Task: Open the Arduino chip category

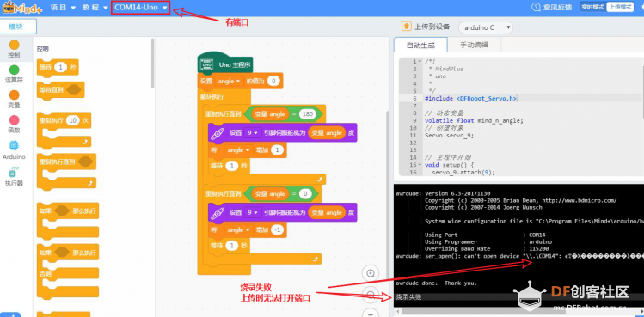Action: [x=14, y=145]
